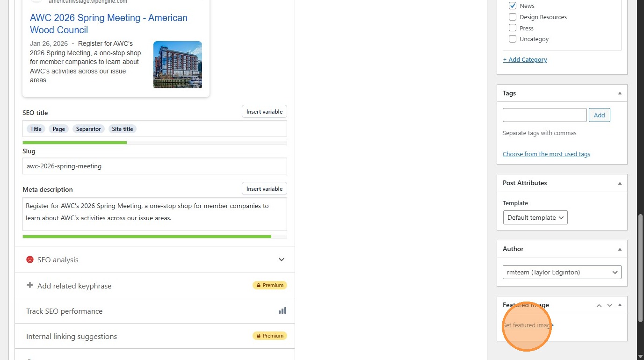Open the AWC 2026 Spring Meeting preview title

[109, 24]
